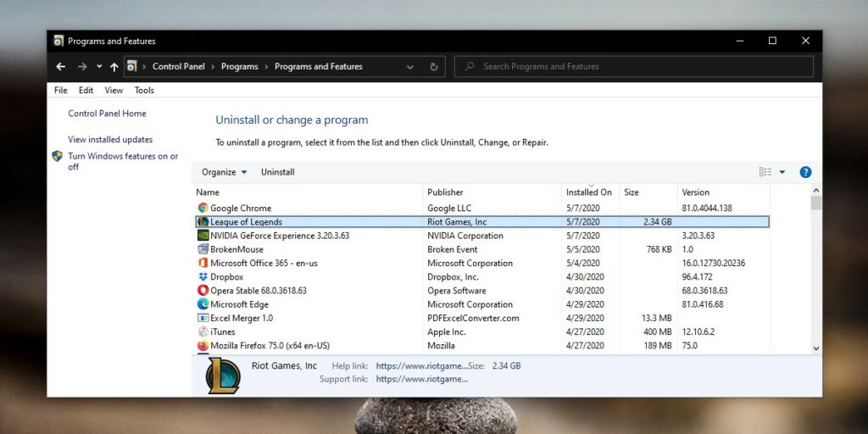
Task: Click the iTunes icon in list
Action: (203, 331)
